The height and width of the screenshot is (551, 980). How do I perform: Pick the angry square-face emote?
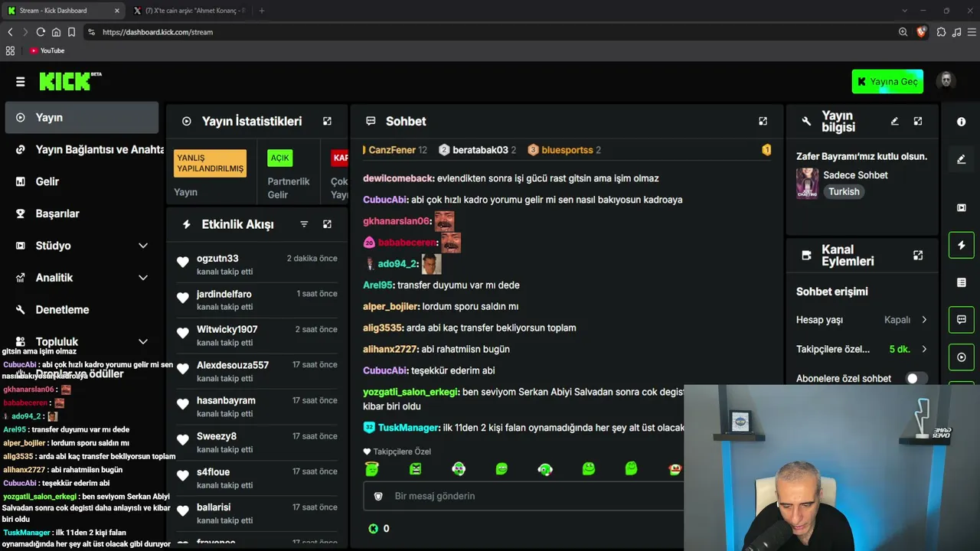pyautogui.click(x=415, y=468)
